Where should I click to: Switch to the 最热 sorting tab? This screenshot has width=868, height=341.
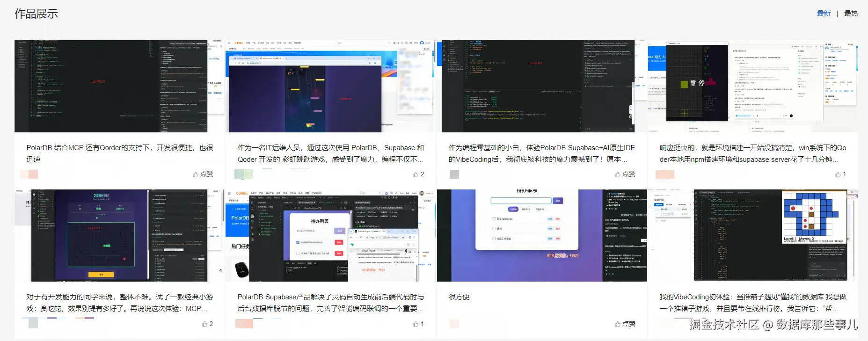[x=851, y=14]
